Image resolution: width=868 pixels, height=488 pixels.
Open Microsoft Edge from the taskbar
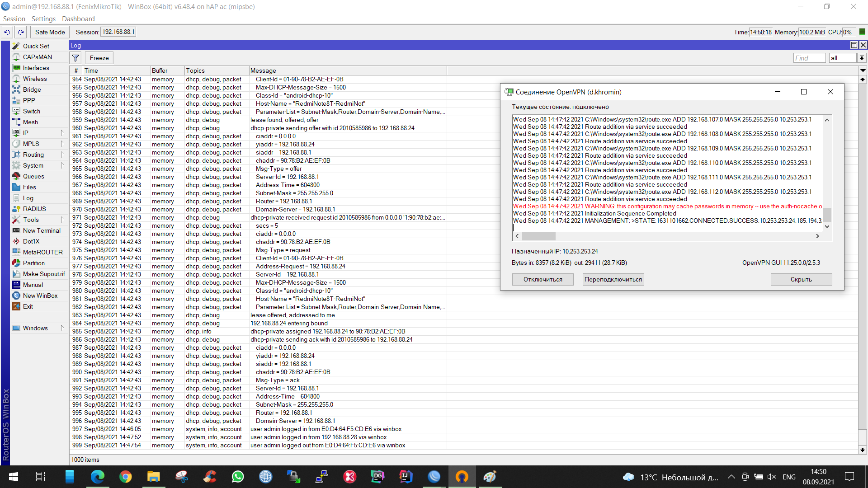(97, 477)
